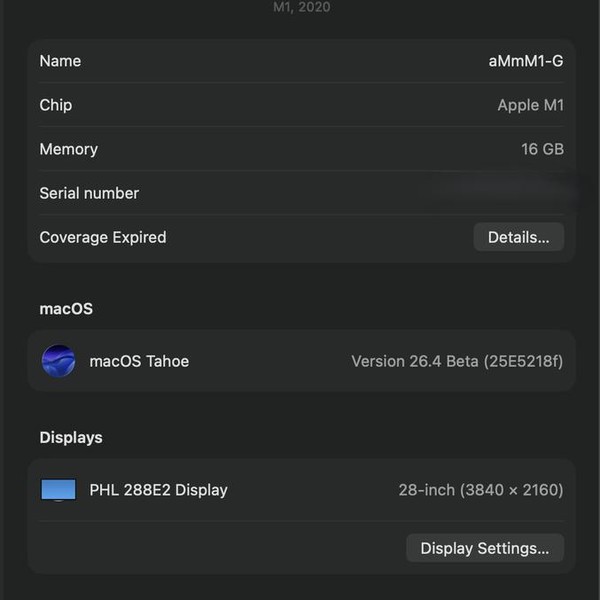Click the Serial number label

(x=89, y=193)
